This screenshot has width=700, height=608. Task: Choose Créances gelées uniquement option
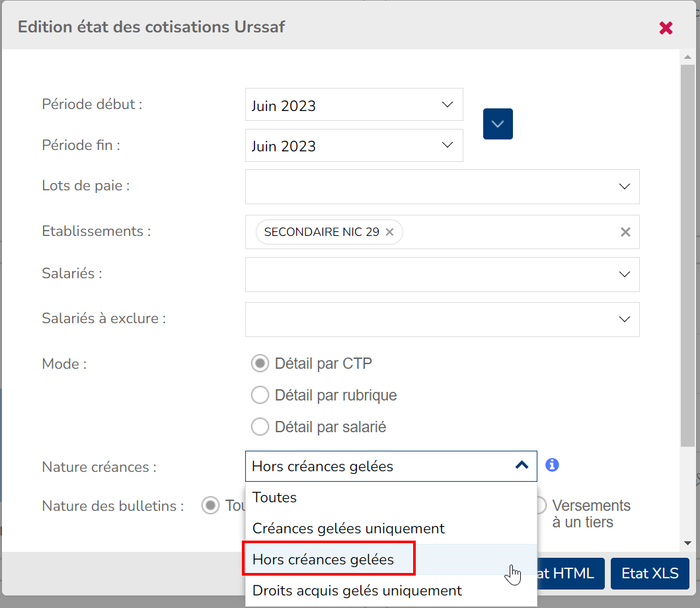click(348, 528)
